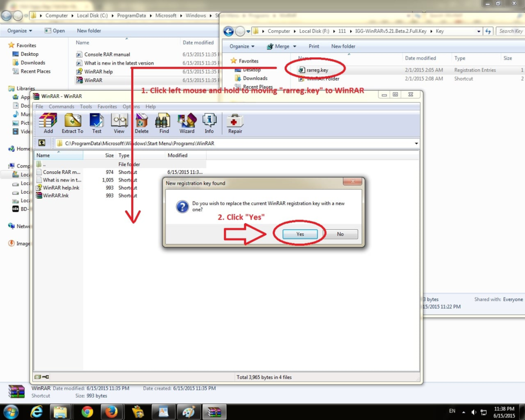Open Firefox from the taskbar
The height and width of the screenshot is (420, 525).
coord(111,411)
